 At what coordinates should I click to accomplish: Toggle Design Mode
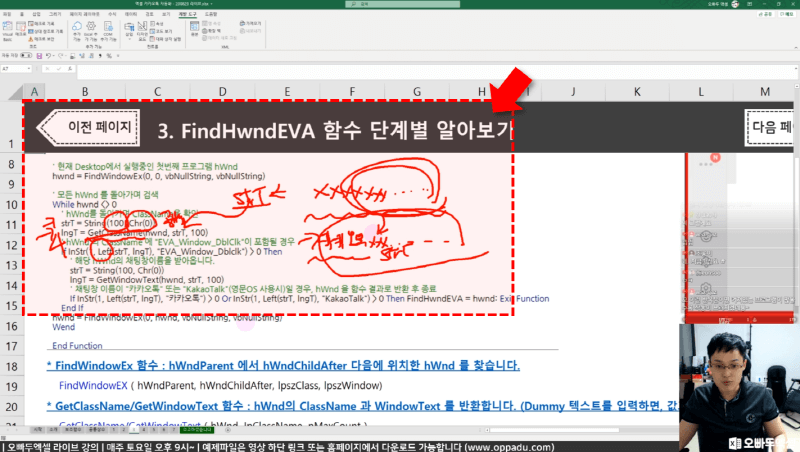tap(142, 31)
